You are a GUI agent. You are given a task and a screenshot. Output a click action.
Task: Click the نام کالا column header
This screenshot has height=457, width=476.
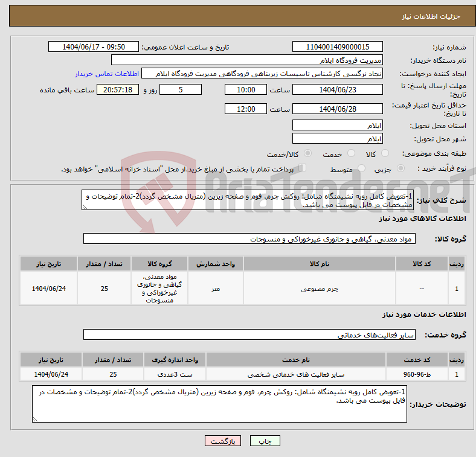(x=320, y=264)
